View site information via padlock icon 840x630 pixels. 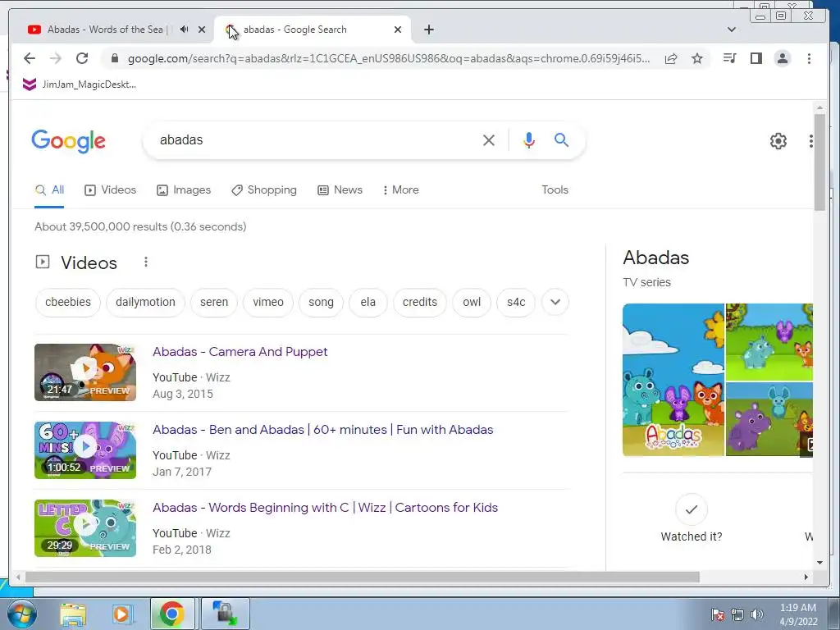[x=114, y=58]
